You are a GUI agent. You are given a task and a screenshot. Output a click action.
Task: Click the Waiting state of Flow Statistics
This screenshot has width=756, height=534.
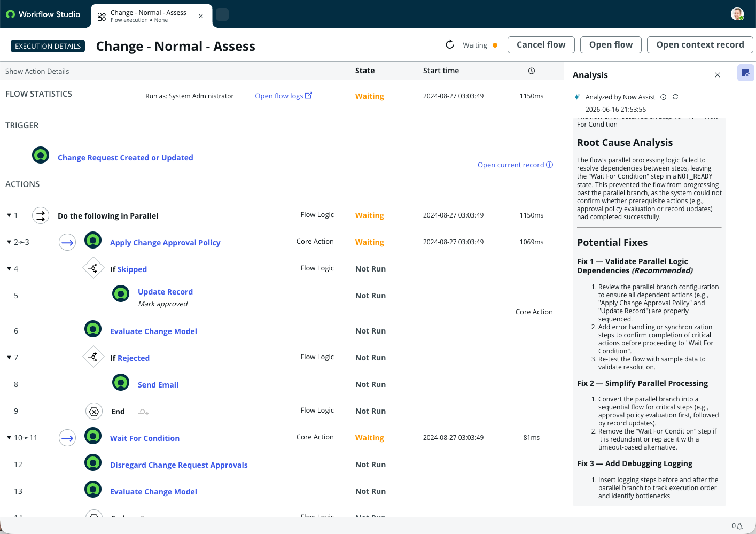370,96
